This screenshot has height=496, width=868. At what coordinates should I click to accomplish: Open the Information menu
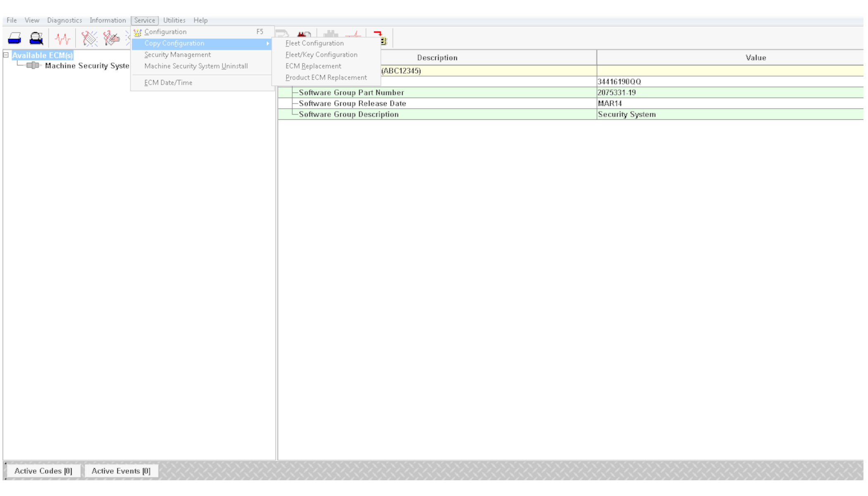[x=108, y=20]
